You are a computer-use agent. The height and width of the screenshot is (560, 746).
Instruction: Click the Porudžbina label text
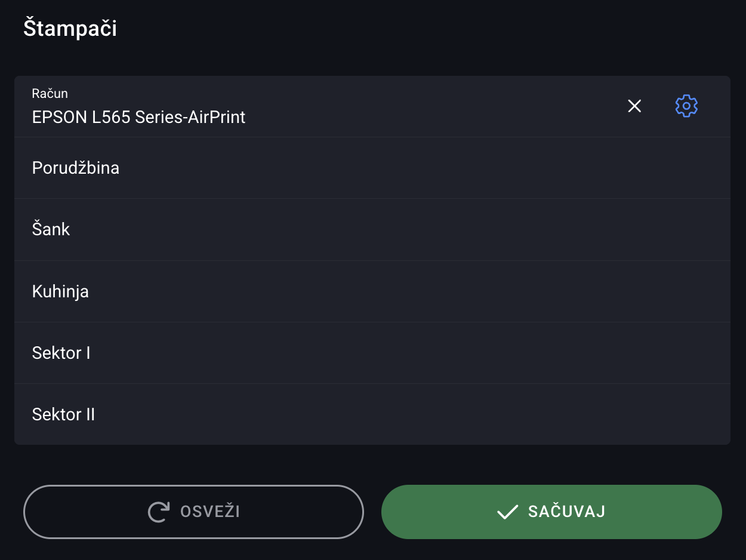76,168
